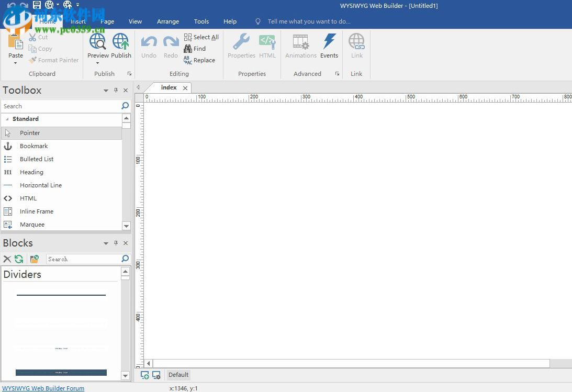Select the Bookmark tool
The width and height of the screenshot is (572, 392).
coord(34,146)
